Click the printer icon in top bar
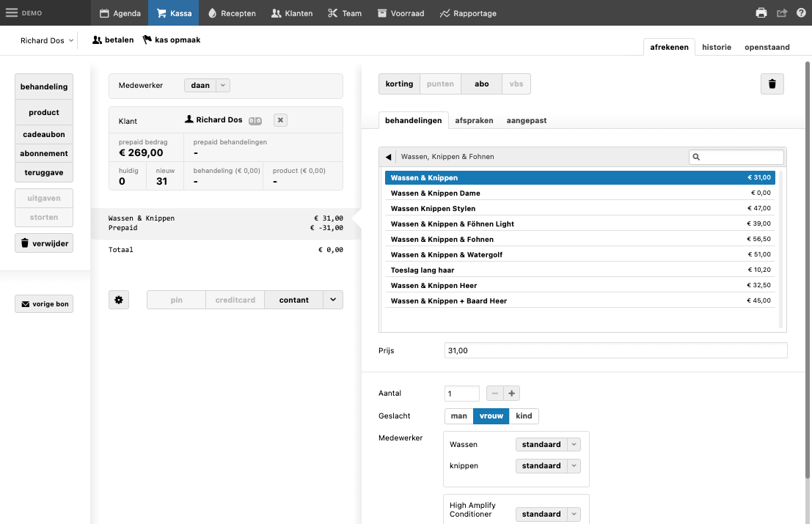Viewport: 812px width, 524px height. 761,13
